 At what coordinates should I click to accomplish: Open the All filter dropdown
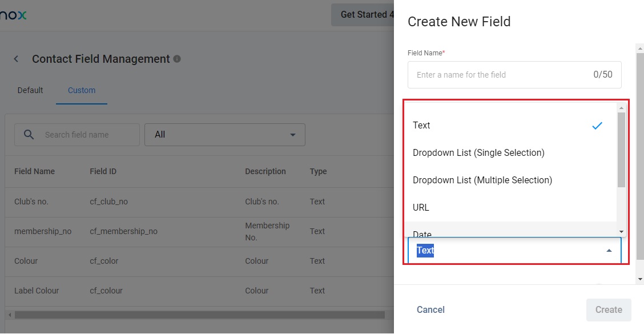(x=225, y=135)
